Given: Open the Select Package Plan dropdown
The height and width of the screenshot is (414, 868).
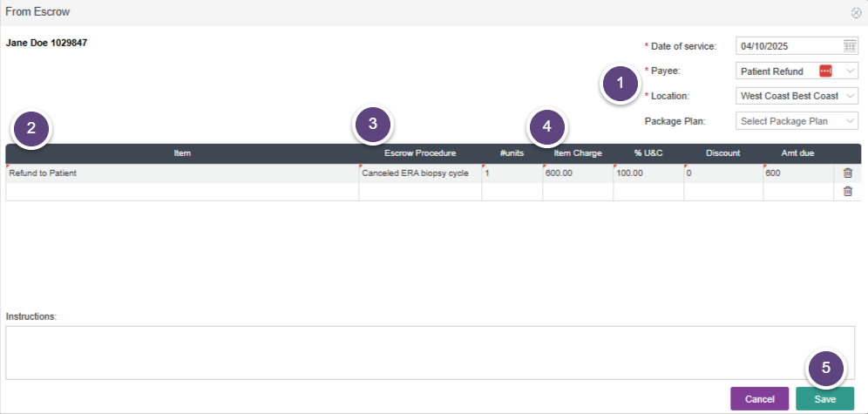Looking at the screenshot, I should [797, 121].
